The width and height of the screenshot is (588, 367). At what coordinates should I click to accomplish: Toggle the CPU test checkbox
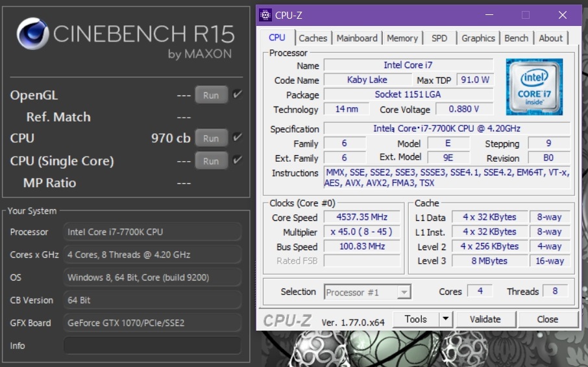237,138
